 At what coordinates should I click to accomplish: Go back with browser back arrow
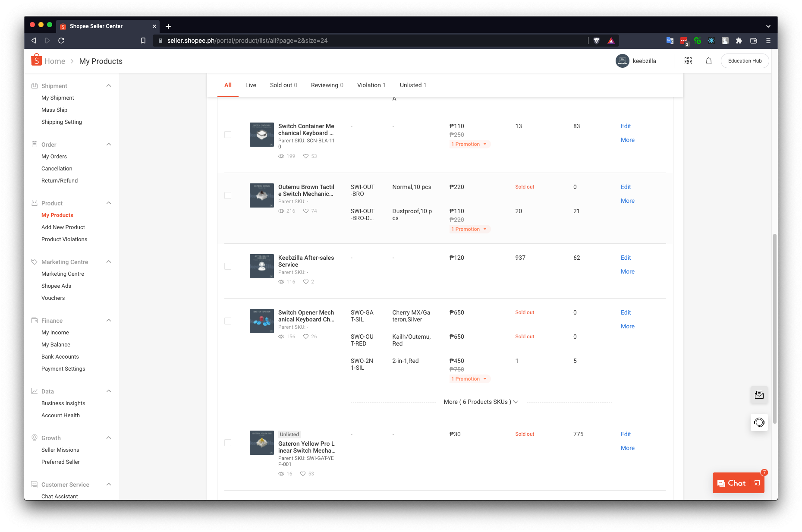tap(34, 41)
